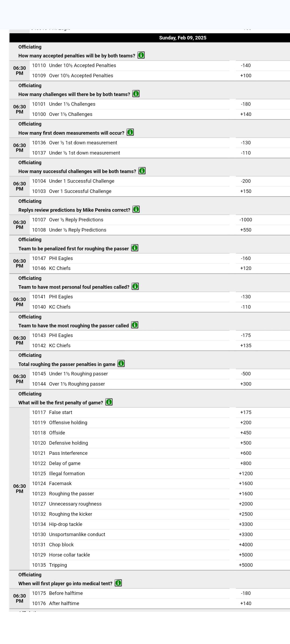Show info for first down measurements question
The height and width of the screenshot is (644, 290).
(130, 133)
